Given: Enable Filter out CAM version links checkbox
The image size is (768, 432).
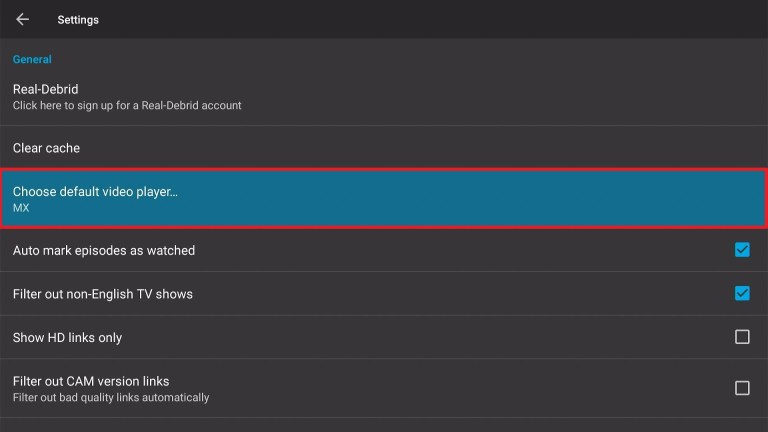Looking at the screenshot, I should tap(742, 388).
